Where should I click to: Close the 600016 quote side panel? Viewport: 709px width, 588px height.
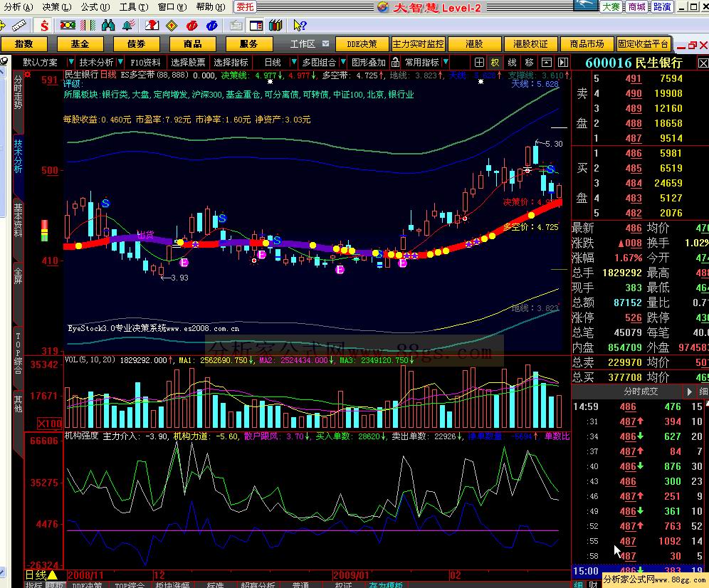(703, 63)
